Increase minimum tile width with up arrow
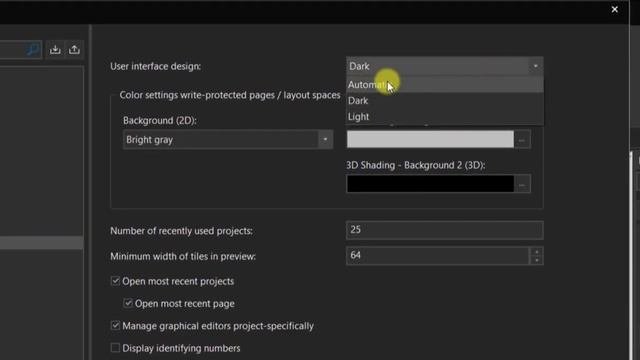 pyautogui.click(x=536, y=252)
